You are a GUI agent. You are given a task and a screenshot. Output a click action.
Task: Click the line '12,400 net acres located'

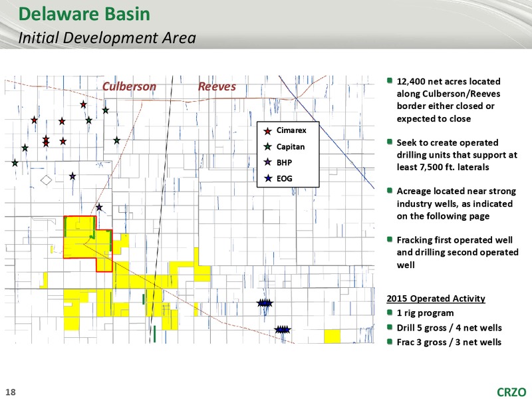pyautogui.click(x=448, y=82)
